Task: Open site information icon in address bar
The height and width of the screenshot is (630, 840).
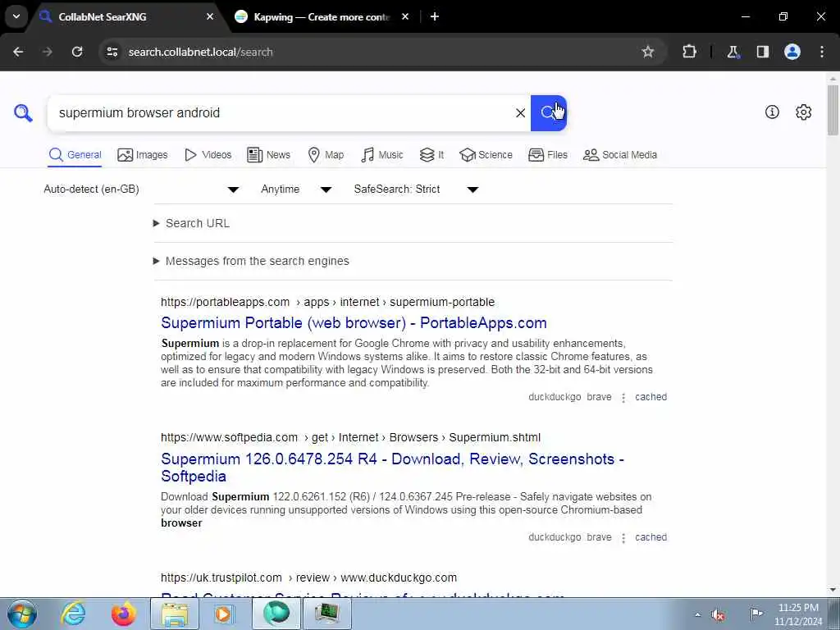Action: pos(112,52)
